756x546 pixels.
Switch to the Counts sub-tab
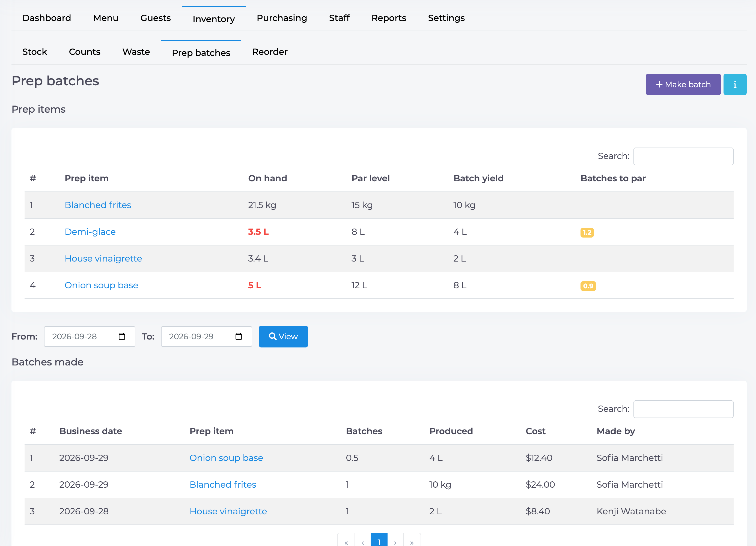tap(85, 52)
